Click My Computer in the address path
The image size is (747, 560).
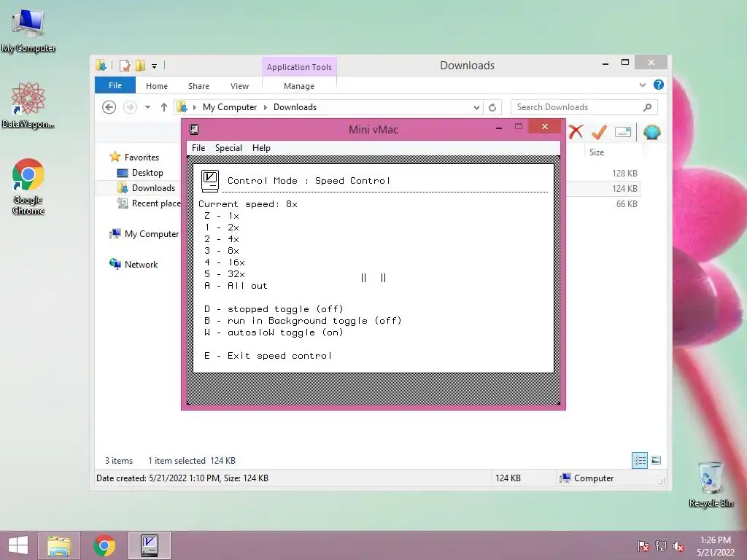click(x=230, y=107)
